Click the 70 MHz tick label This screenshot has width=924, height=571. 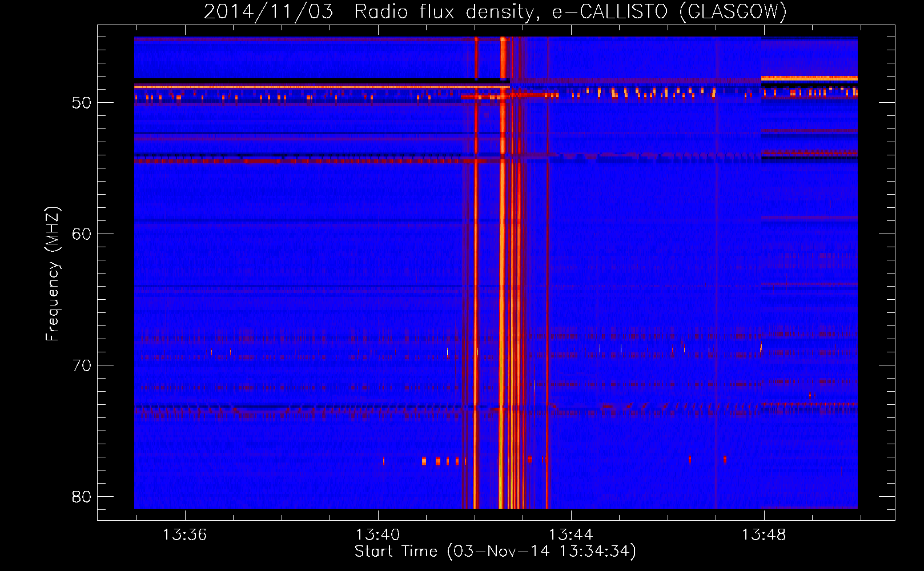(82, 365)
